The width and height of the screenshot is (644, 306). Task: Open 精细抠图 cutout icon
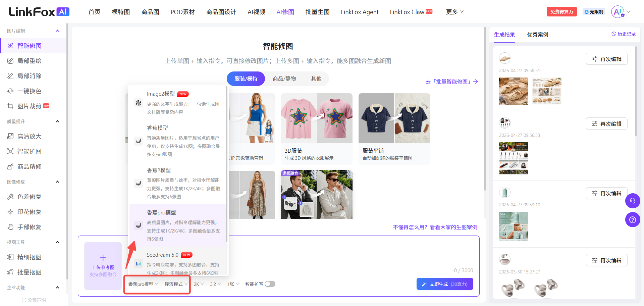tap(10, 257)
